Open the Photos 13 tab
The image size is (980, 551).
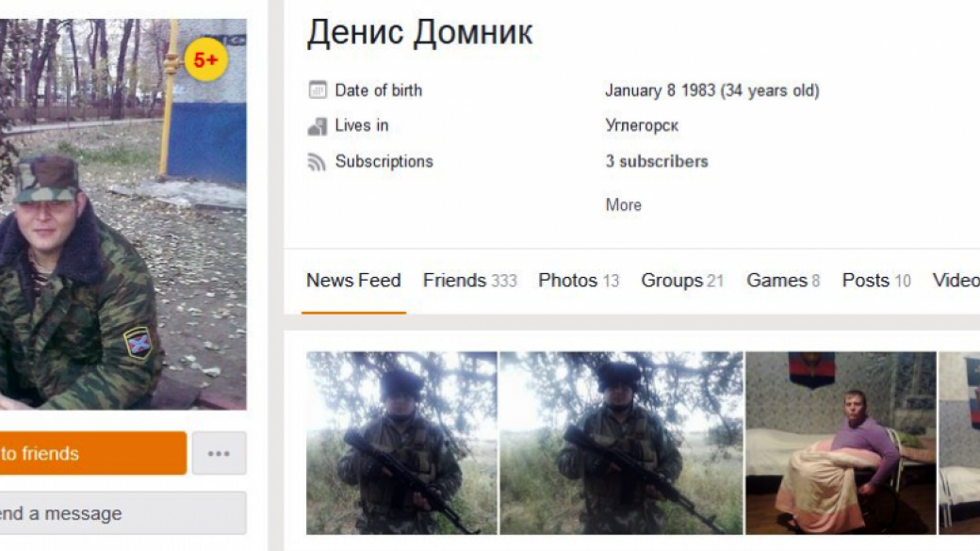[x=579, y=281]
